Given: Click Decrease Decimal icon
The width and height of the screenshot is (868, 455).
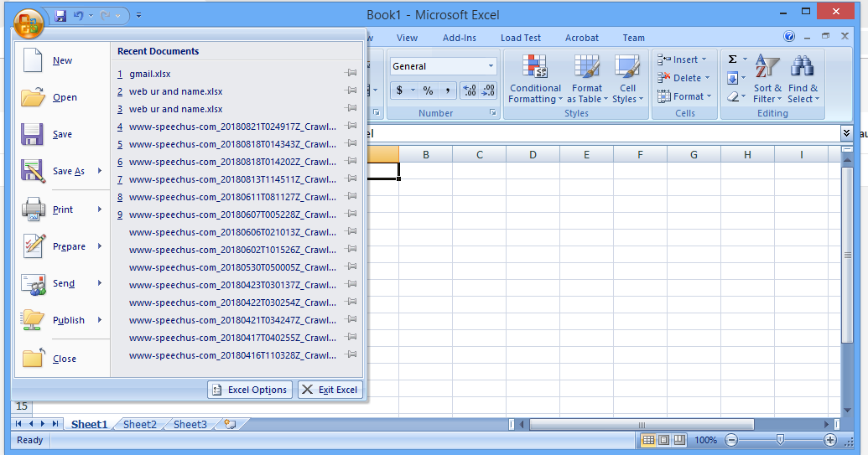Looking at the screenshot, I should point(488,90).
